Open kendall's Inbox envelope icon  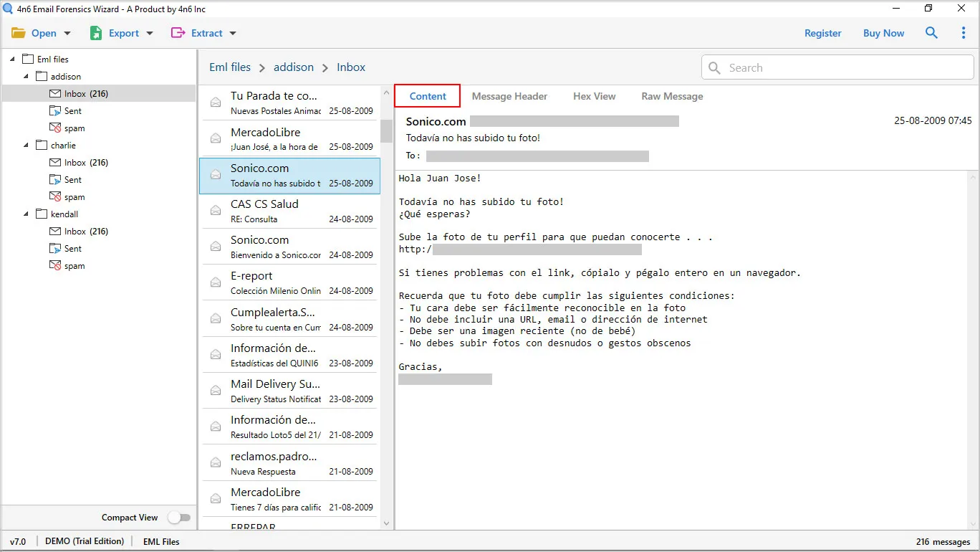point(55,232)
